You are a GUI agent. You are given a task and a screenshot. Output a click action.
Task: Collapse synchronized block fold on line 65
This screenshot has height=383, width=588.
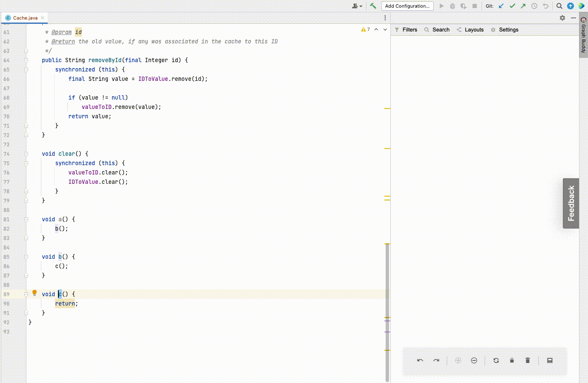pos(26,69)
